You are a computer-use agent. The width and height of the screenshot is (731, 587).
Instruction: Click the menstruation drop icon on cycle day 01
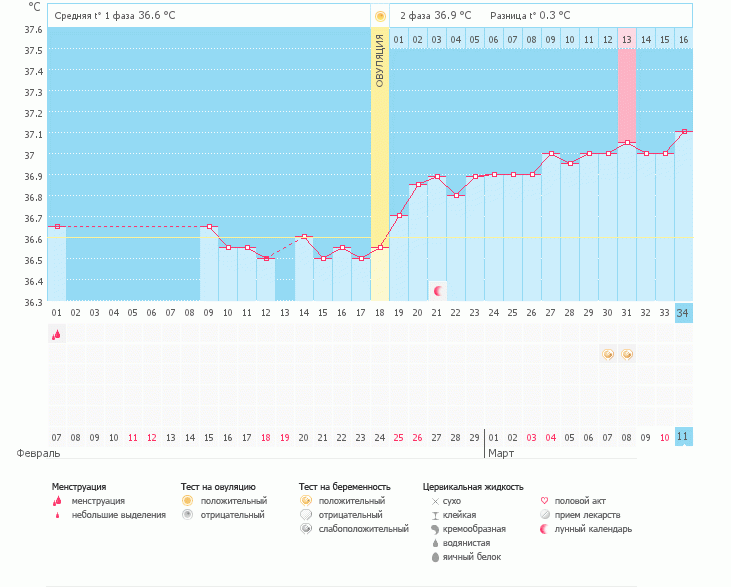coord(56,335)
